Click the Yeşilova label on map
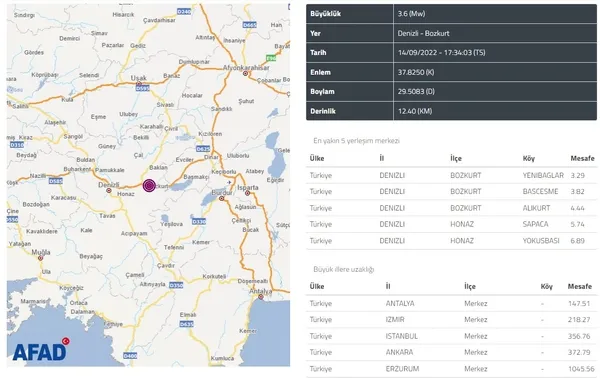600x378 pixels. pos(171,224)
